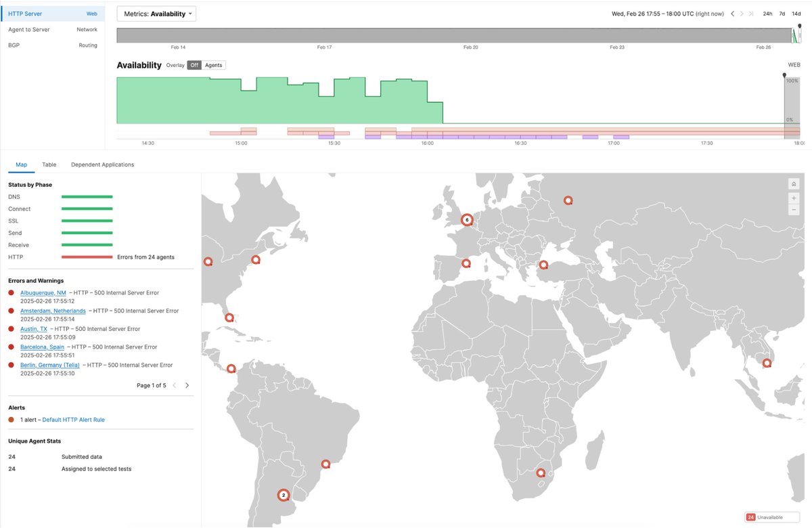Click the red HTTP phase status bar

[87, 257]
